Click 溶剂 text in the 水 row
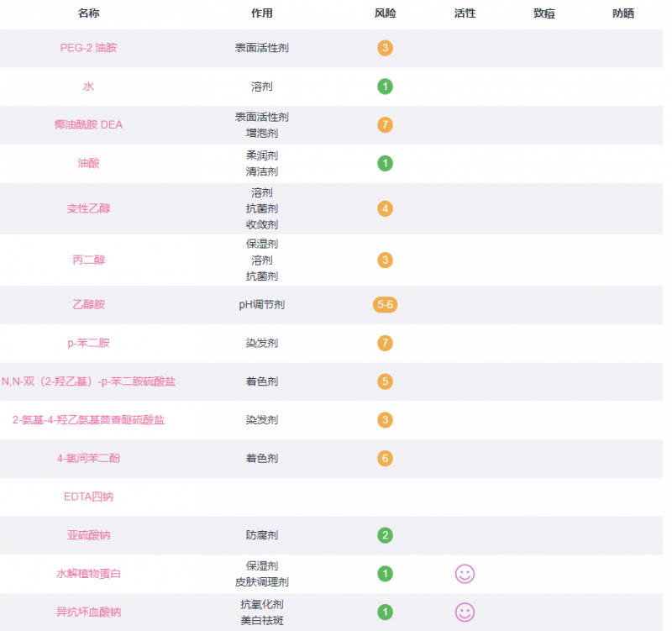This screenshot has width=672, height=631. point(262,87)
